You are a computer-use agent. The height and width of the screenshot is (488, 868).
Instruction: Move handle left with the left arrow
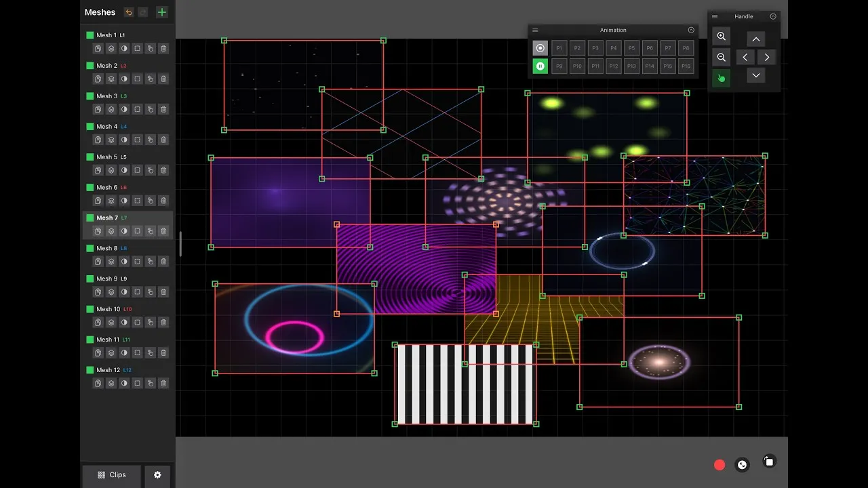point(745,58)
